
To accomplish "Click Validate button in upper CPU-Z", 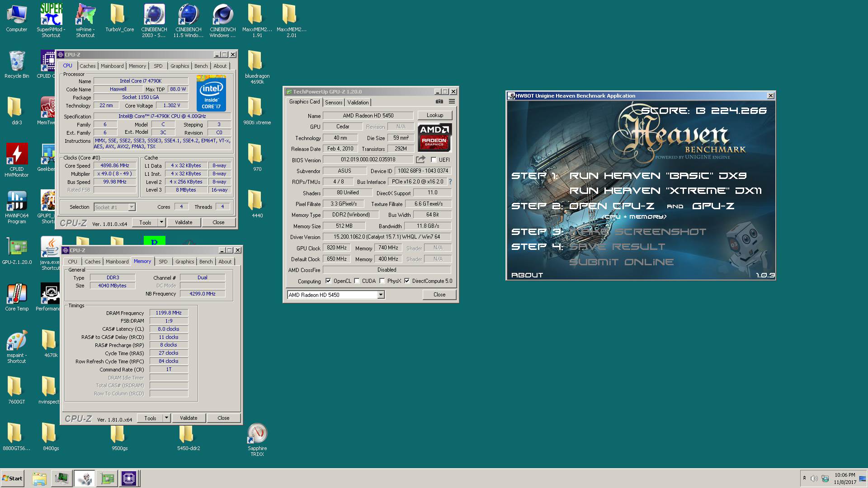I will point(184,222).
